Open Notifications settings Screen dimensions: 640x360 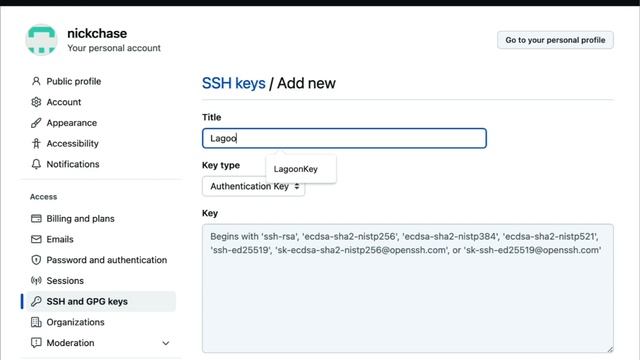73,164
